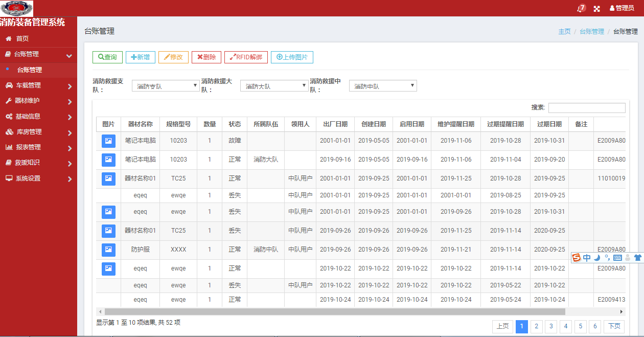Click image icon in first 笔记本电脑 row
Viewport: 644px width, 337px height.
(x=108, y=141)
